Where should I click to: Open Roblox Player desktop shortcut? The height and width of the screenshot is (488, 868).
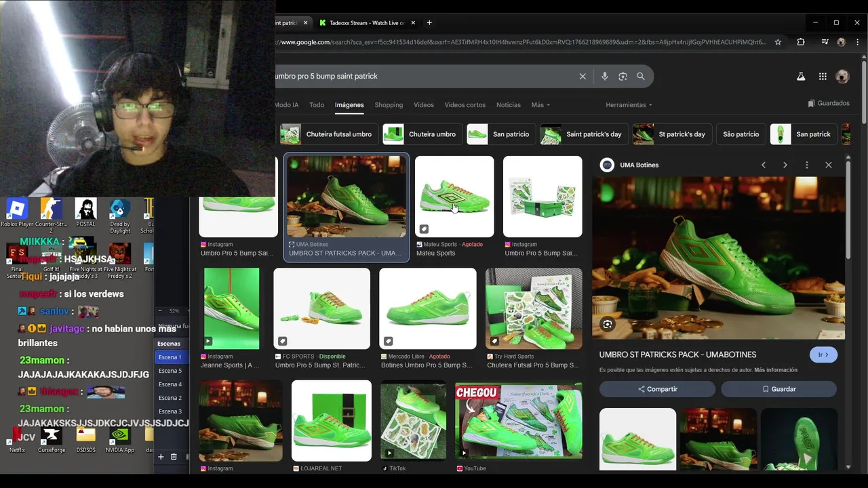click(17, 213)
